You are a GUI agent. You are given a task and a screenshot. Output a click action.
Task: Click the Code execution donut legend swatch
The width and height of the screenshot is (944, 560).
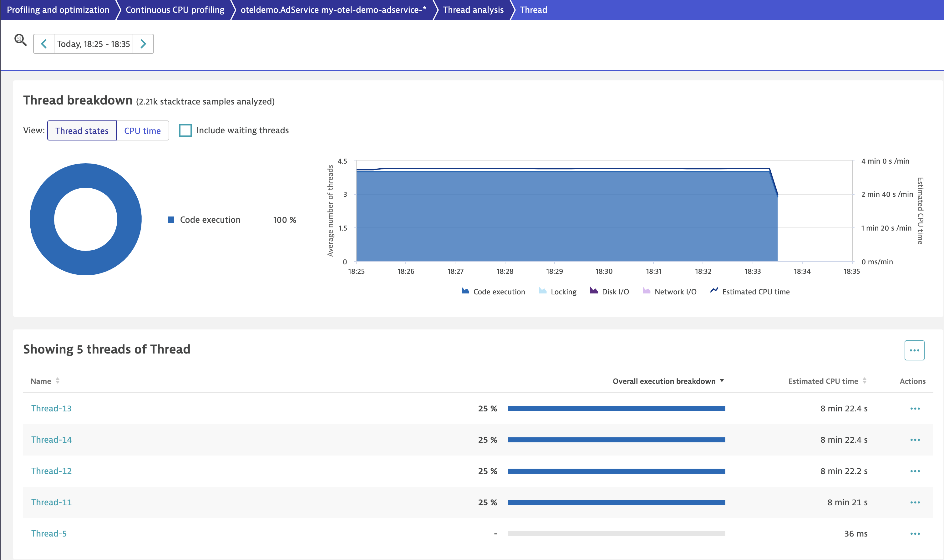(171, 220)
